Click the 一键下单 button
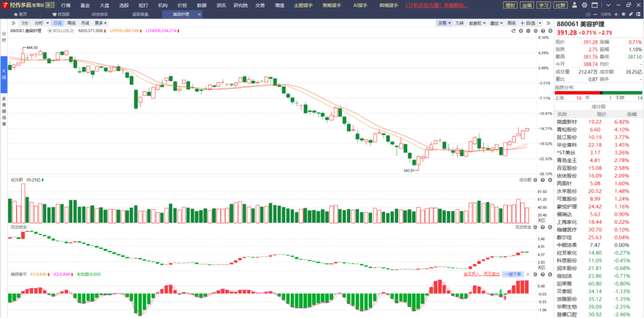Viewport: 644px width, 318px height. [513, 274]
